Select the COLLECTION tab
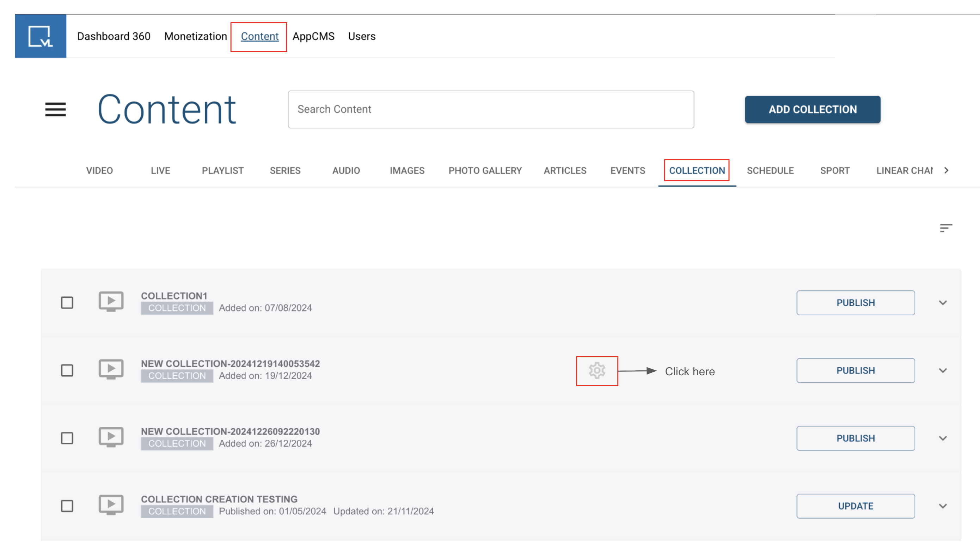The image size is (980, 551). 697,171
